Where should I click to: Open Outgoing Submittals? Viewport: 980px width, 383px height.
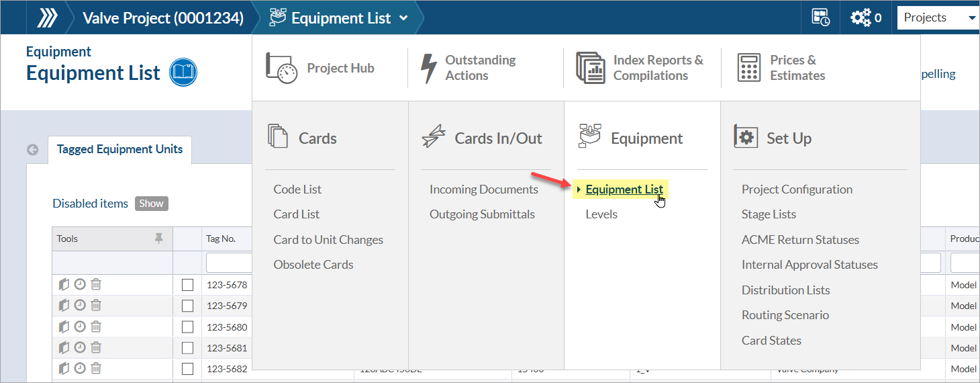[x=482, y=214]
